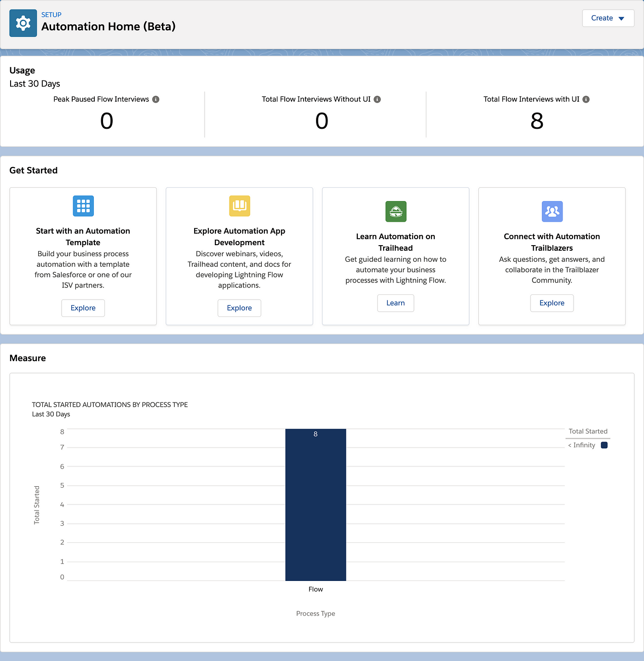Click the white 8 label on the bar

tap(316, 434)
